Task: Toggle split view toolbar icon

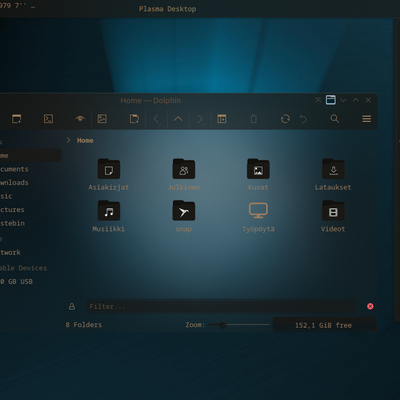Action: (222, 119)
